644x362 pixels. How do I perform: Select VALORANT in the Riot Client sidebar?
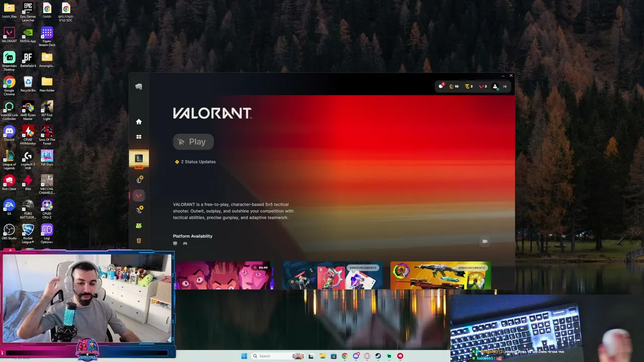coord(139,196)
